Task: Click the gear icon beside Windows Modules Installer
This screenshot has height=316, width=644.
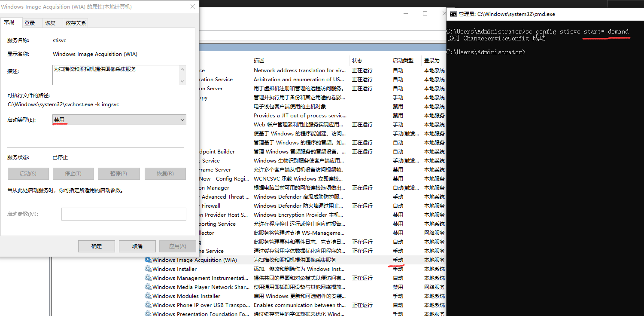Action: pyautogui.click(x=148, y=296)
